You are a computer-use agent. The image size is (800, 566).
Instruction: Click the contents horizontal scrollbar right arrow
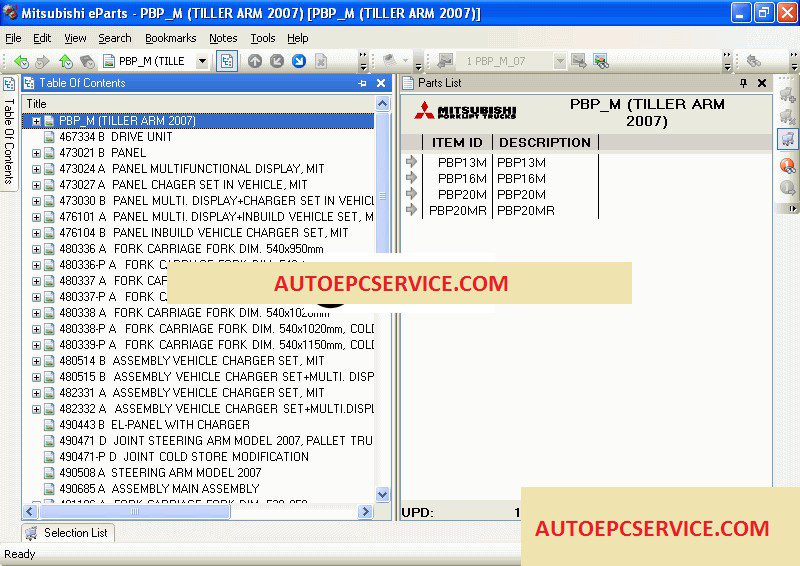[365, 511]
